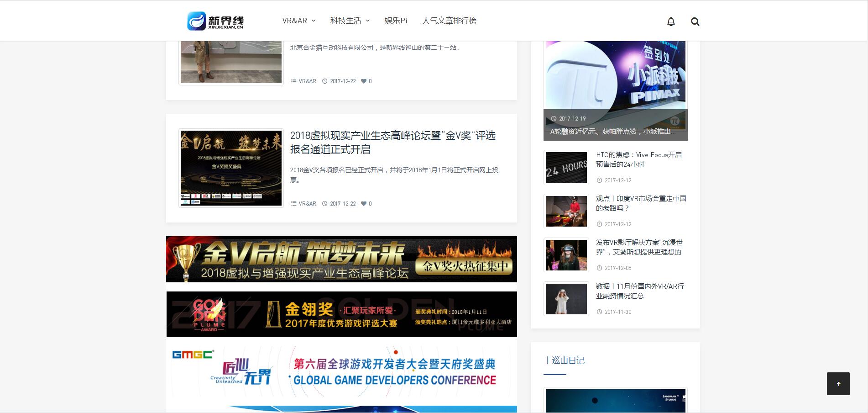Open the 24 HOURS article thumbnail
The width and height of the screenshot is (868, 413).
click(566, 168)
